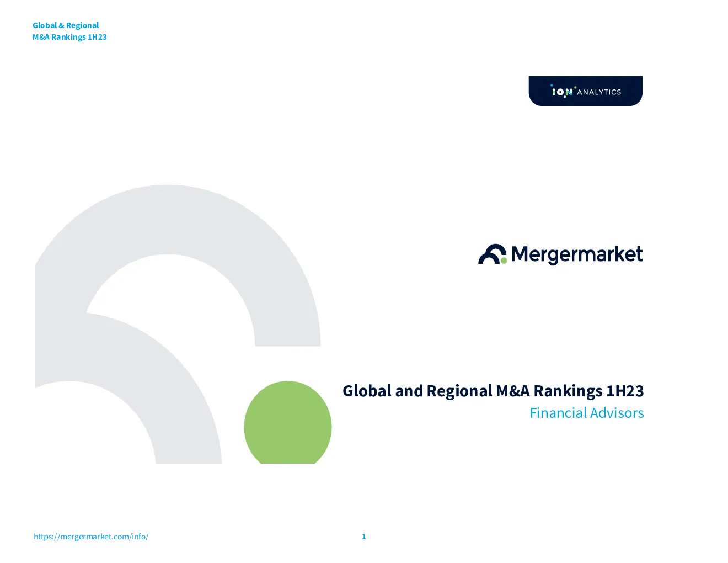
Task: Click the Mergermarket logo
Action: (560, 254)
